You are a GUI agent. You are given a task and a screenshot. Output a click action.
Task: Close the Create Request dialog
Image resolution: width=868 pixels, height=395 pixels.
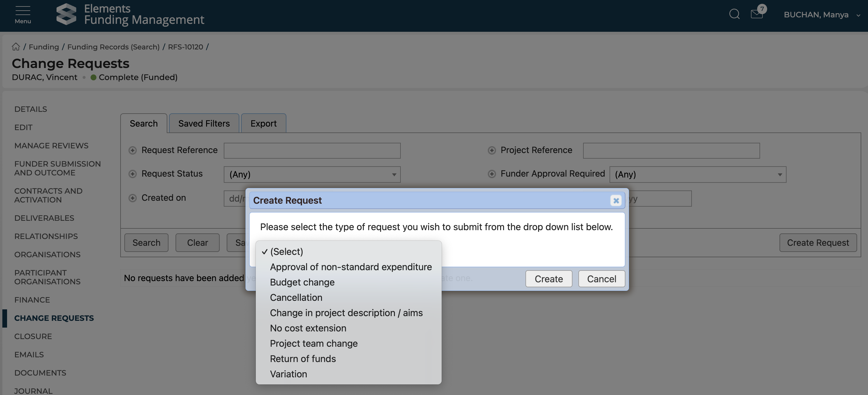[x=616, y=201]
